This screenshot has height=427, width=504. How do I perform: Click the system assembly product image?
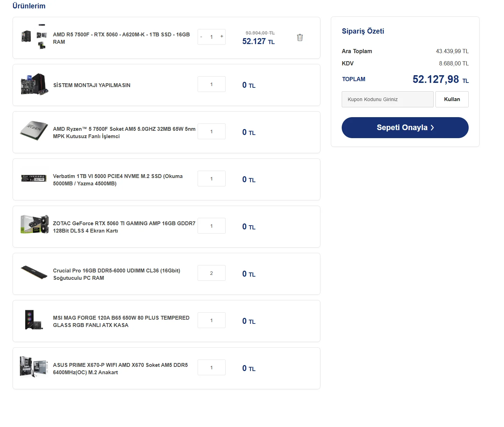pos(34,84)
